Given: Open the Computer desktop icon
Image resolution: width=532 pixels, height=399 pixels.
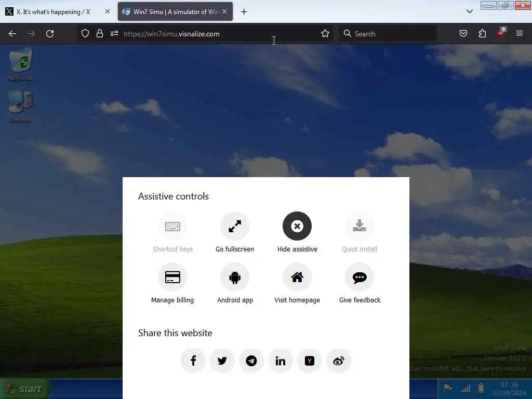Looking at the screenshot, I should 21,106.
